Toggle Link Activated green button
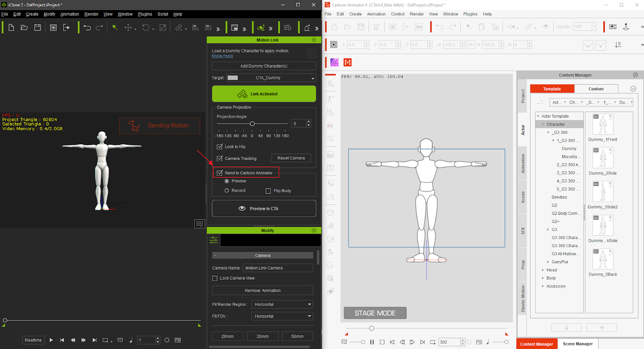Screen dimensions: 644x349 (264, 94)
